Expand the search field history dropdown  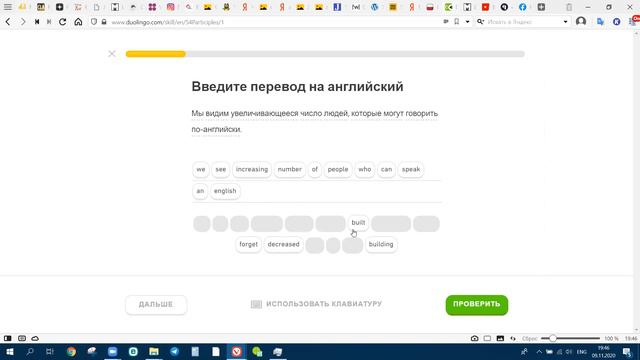click(x=565, y=22)
